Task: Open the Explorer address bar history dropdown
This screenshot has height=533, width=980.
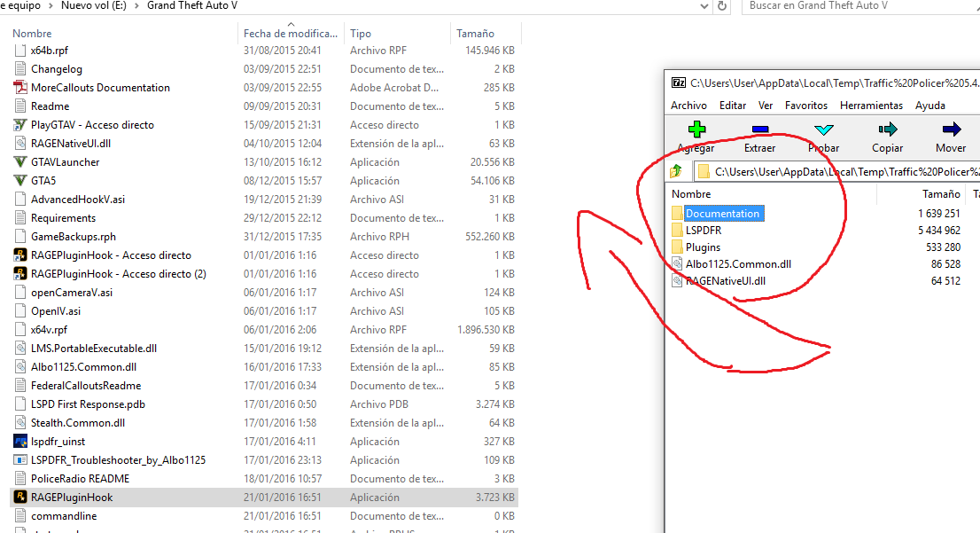Action: 704,6
